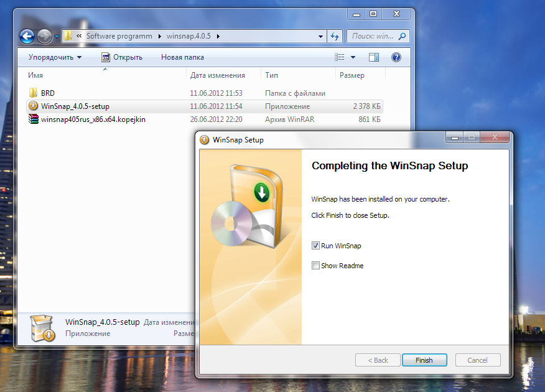Enable the 'Show Readme' checkbox

[x=315, y=266]
